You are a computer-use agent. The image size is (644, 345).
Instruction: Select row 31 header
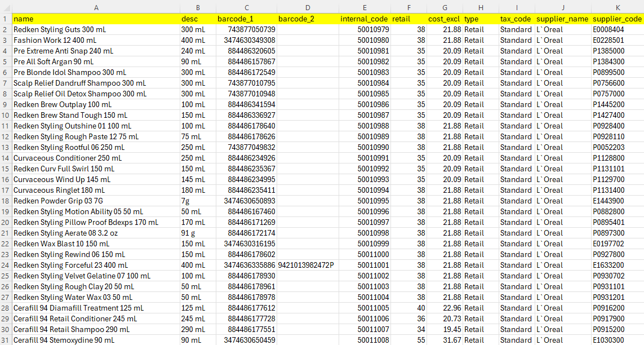point(6,340)
